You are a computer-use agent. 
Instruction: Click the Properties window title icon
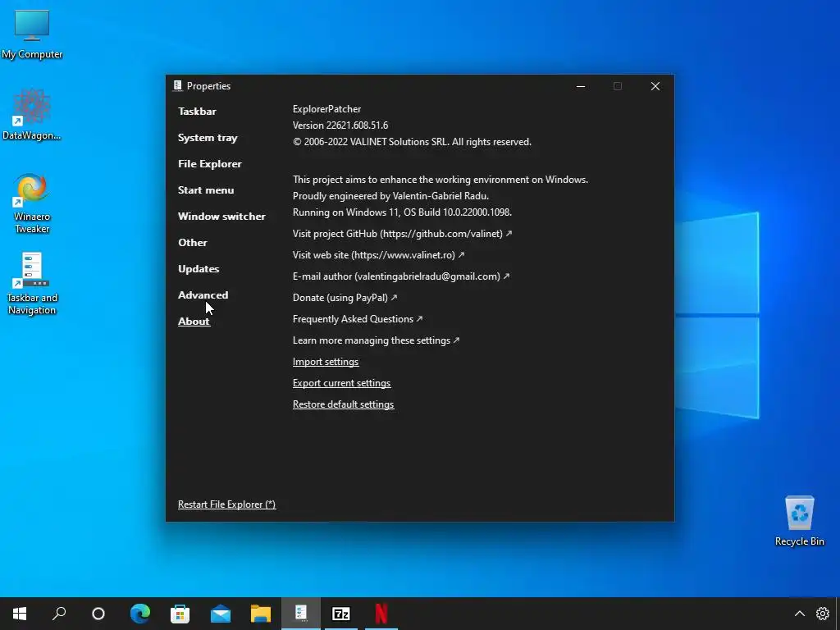(177, 85)
